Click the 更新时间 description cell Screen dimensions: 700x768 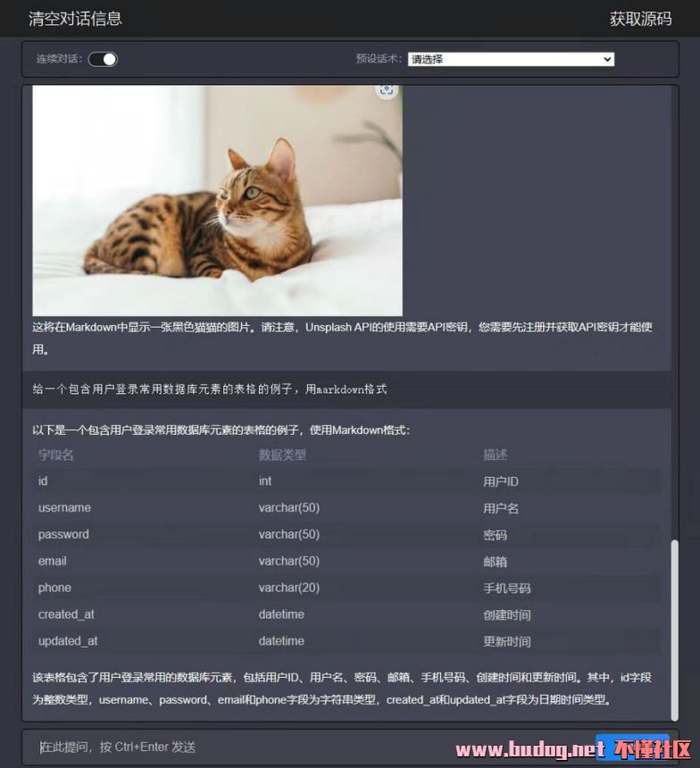tap(506, 641)
